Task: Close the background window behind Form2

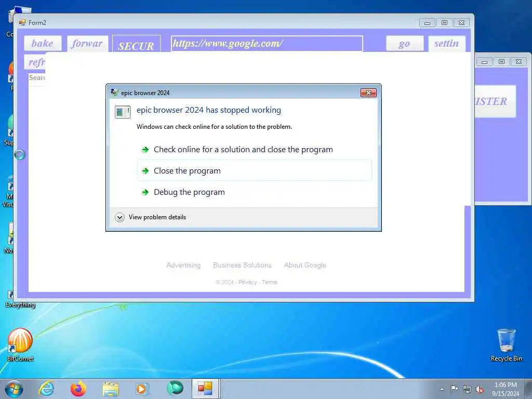Action: click(x=519, y=62)
